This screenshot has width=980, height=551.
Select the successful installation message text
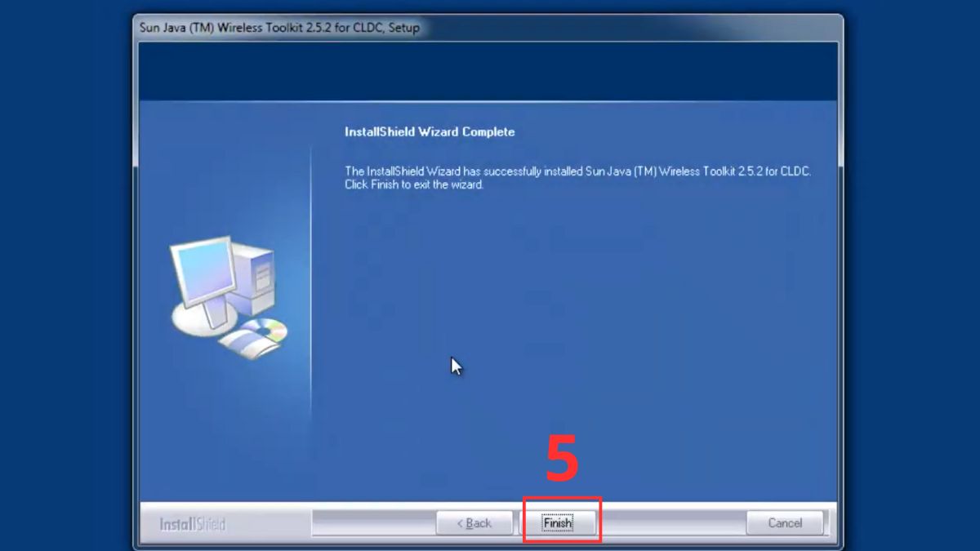[x=572, y=177]
